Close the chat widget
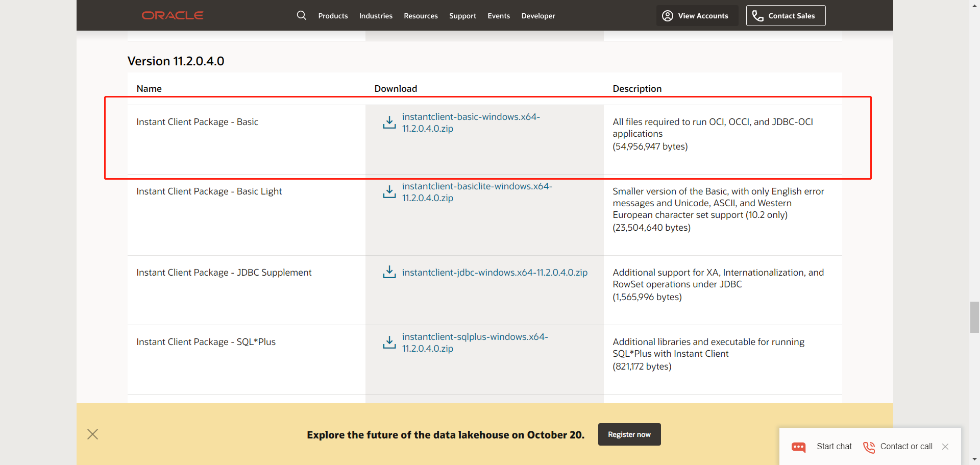This screenshot has height=465, width=980. [945, 447]
